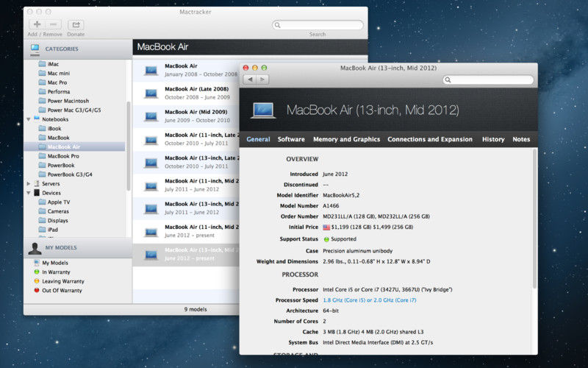Collapse the Devices disclosure triangle
The image size is (588, 368).
click(x=29, y=193)
